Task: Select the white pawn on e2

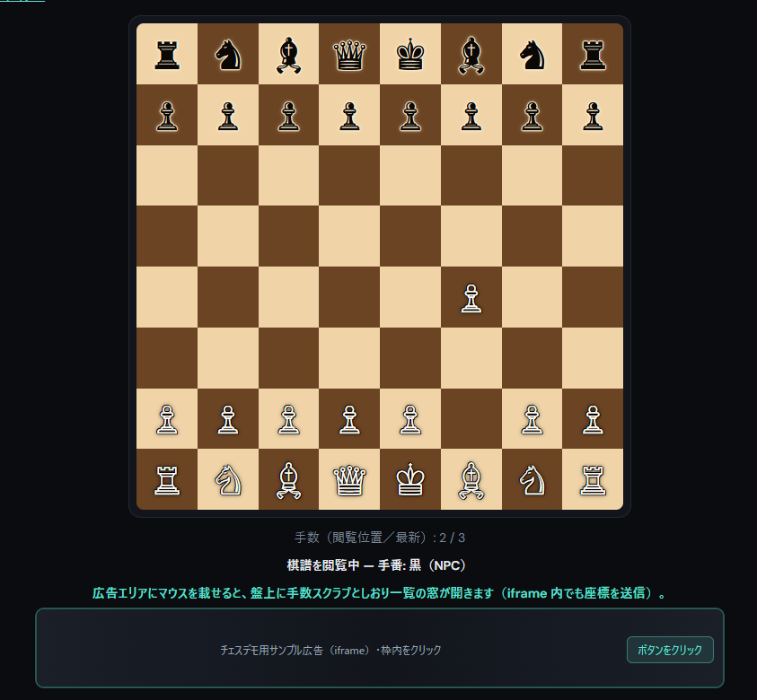Action: pos(410,419)
